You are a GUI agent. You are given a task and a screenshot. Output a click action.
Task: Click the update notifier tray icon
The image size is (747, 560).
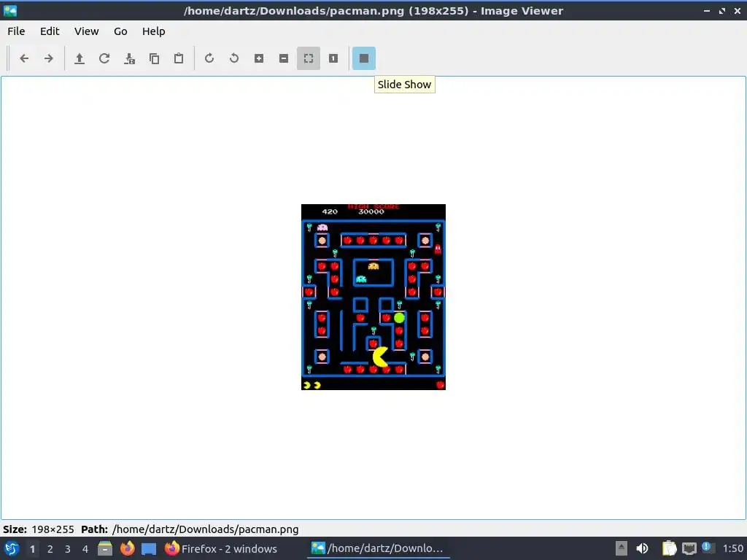tap(708, 548)
